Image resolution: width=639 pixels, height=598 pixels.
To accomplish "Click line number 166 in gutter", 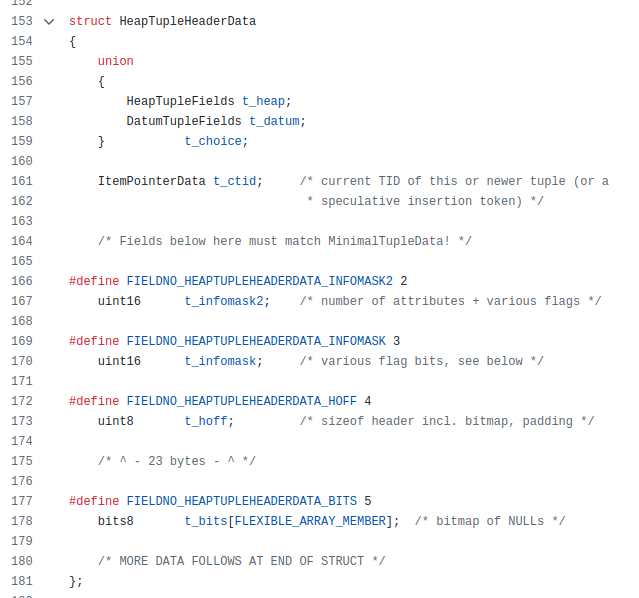I will pyautogui.click(x=21, y=281).
